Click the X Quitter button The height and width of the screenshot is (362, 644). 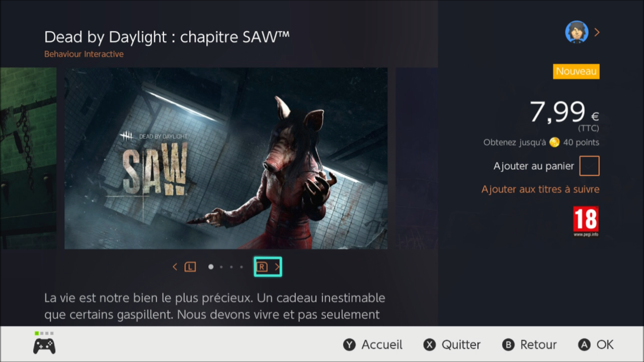(x=452, y=344)
